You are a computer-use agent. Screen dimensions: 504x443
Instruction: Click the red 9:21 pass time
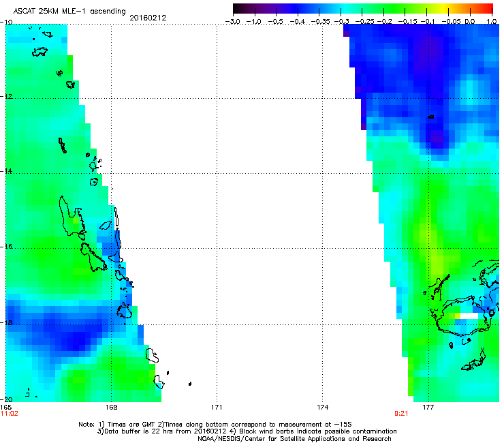point(401,414)
